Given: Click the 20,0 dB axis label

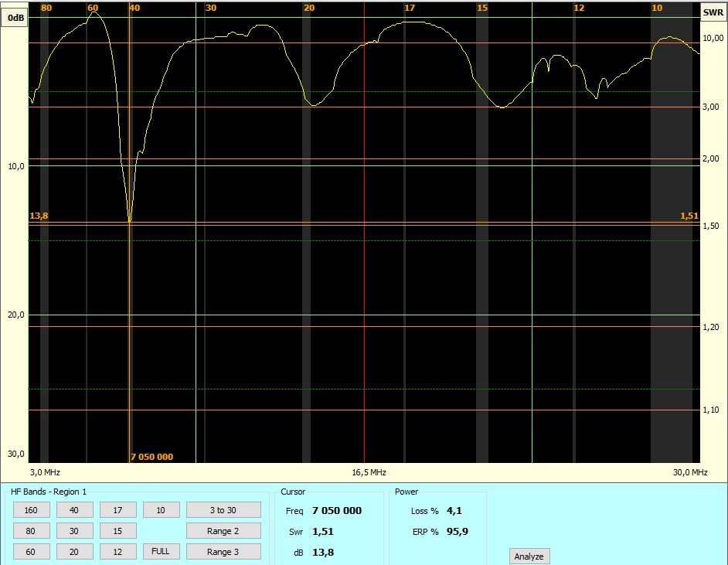Looking at the screenshot, I should tap(16, 315).
